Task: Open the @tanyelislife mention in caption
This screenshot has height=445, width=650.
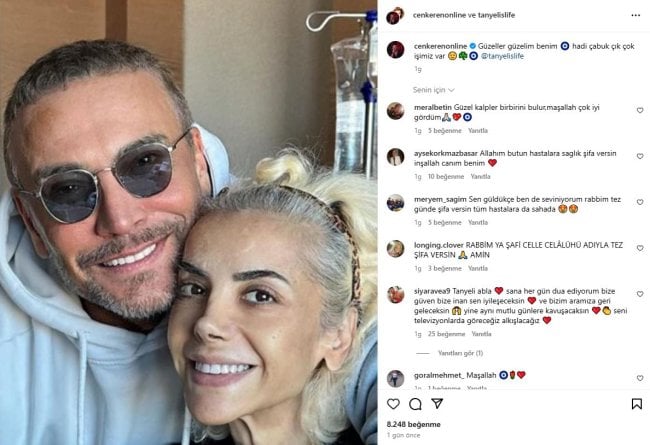Action: [x=502, y=56]
